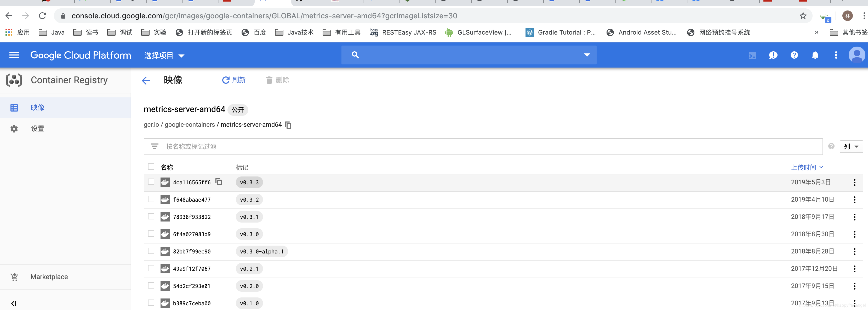Click the 刷新 refresh button
This screenshot has width=868, height=310.
tap(234, 80)
